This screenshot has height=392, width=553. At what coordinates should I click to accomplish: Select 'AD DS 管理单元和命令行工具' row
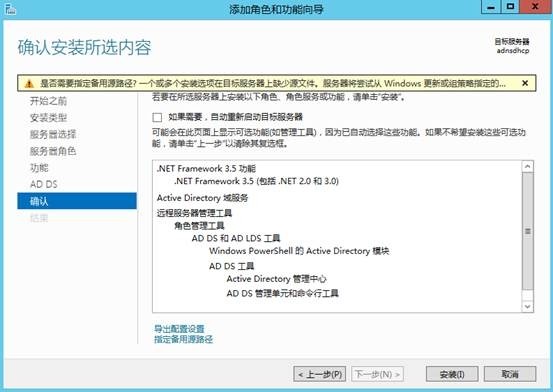[x=282, y=293]
